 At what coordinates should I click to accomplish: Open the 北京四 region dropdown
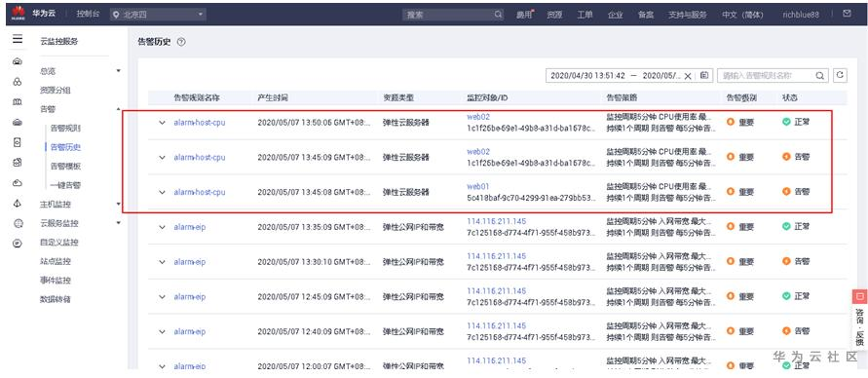tap(158, 15)
